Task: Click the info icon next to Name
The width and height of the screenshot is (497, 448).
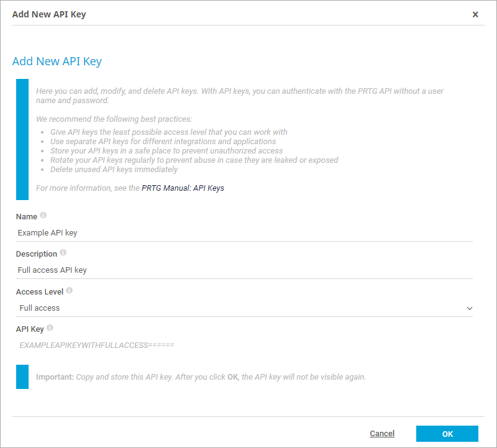Action: click(x=43, y=216)
